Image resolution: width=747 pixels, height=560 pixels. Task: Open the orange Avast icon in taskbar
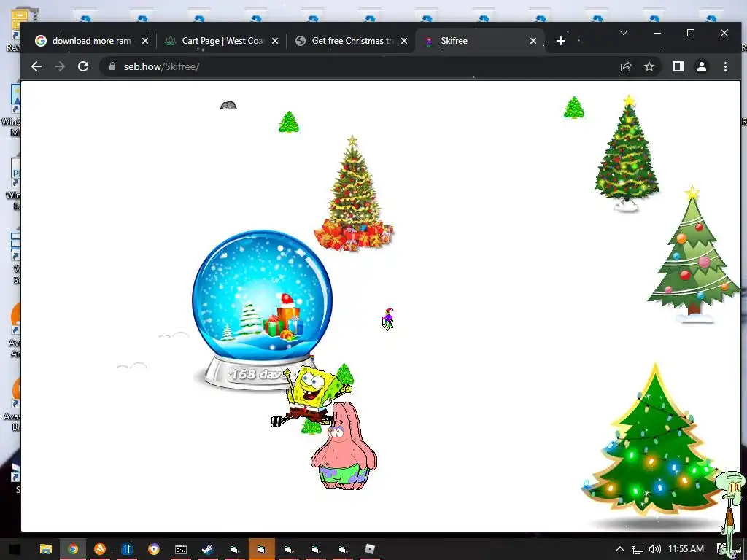(x=100, y=549)
